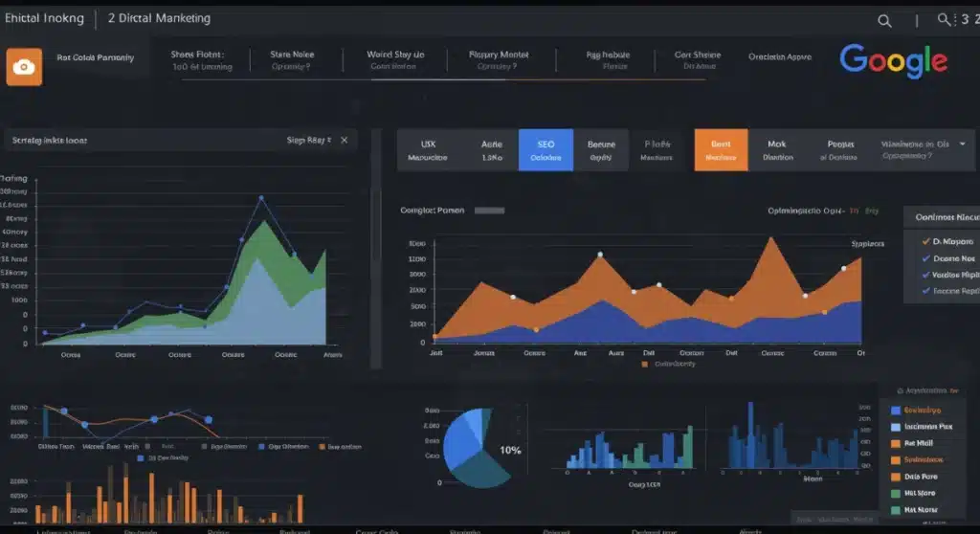Click the peak data point on the green area chart

coord(260,199)
